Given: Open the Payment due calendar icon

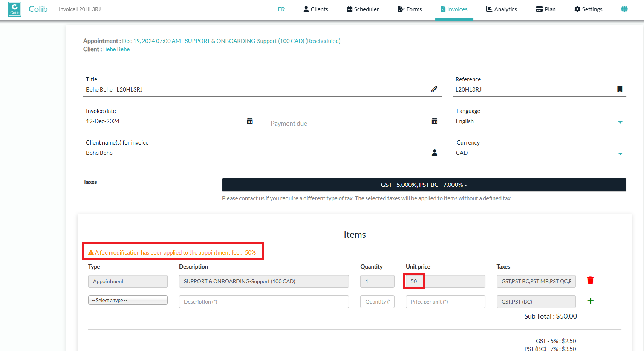Looking at the screenshot, I should pyautogui.click(x=434, y=121).
